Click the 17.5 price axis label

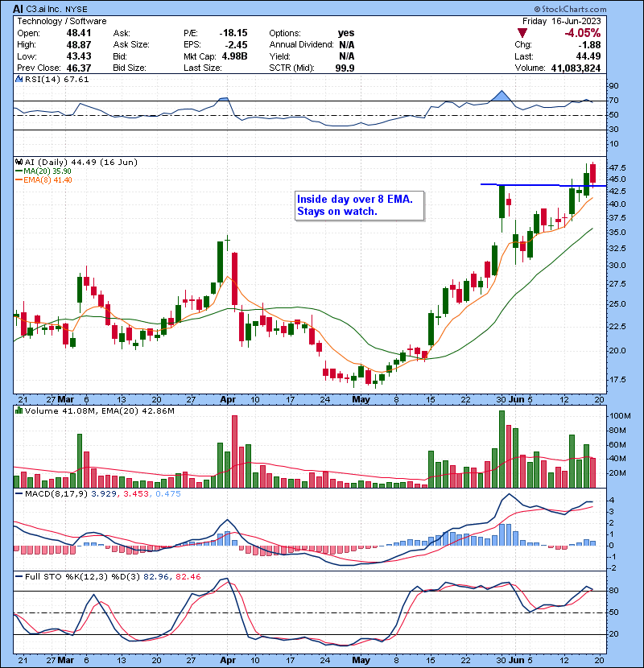tap(617, 379)
